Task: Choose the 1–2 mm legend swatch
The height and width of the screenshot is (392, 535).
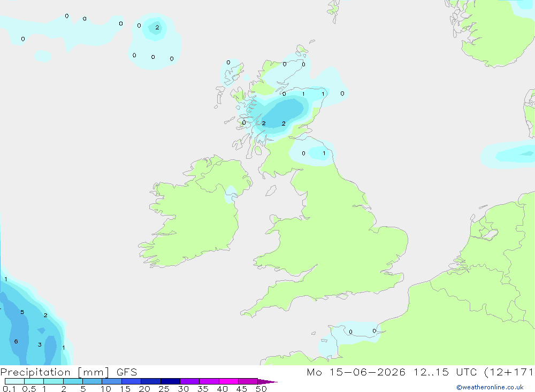Action: click(53, 381)
